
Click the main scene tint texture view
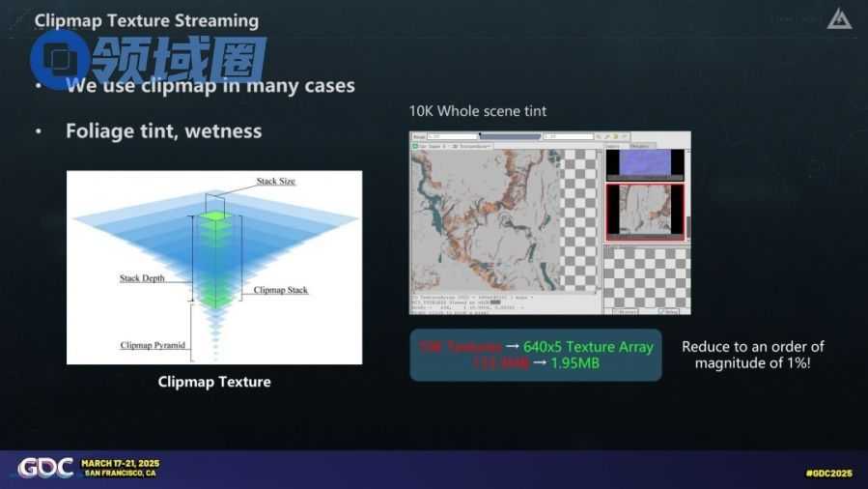(485, 222)
